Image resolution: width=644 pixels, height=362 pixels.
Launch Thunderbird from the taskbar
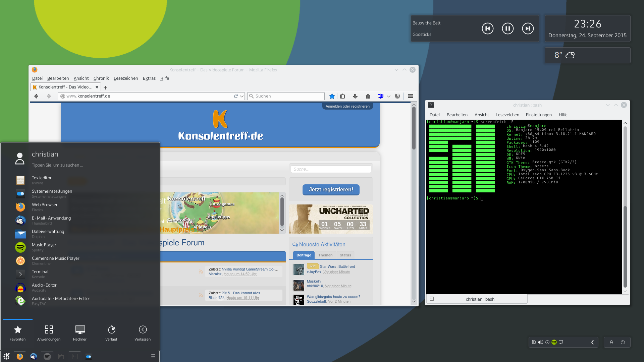click(34, 356)
